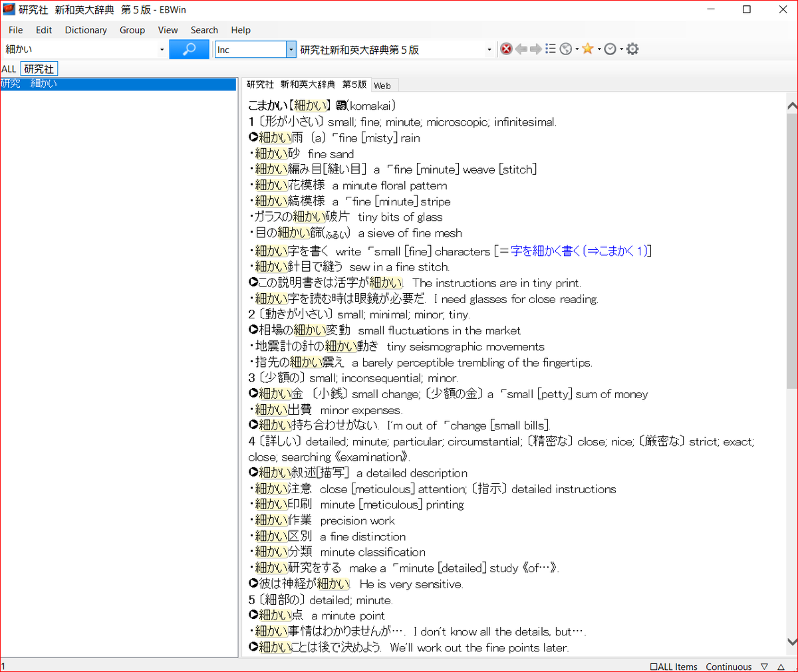Expand the star bookmark dropdown arrow
Viewport: 798px width, 672px height.
598,49
